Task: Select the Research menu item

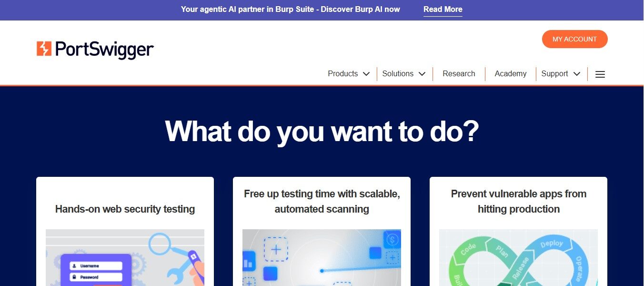Action: coord(459,74)
